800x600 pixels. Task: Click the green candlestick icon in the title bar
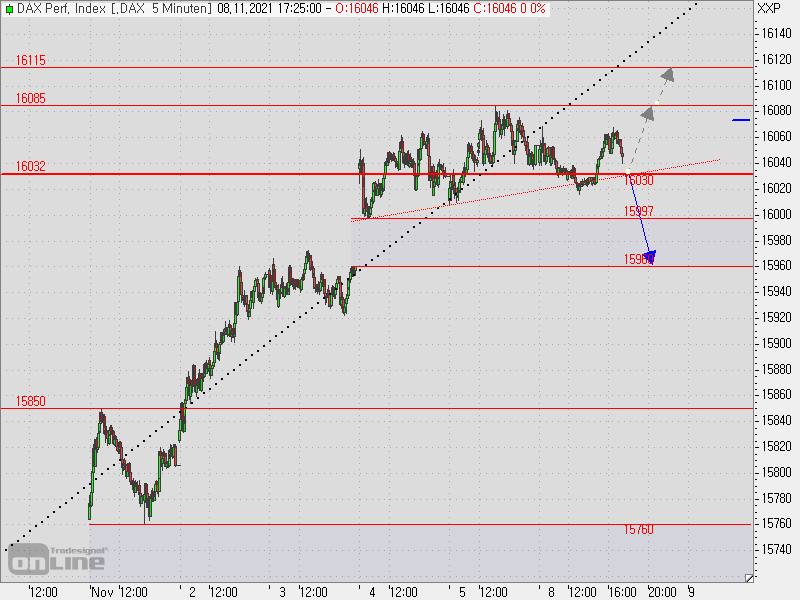(x=10, y=9)
